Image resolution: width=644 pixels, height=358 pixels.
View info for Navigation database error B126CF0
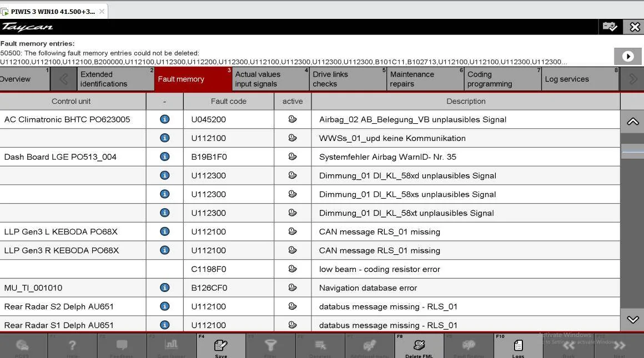[x=165, y=288]
